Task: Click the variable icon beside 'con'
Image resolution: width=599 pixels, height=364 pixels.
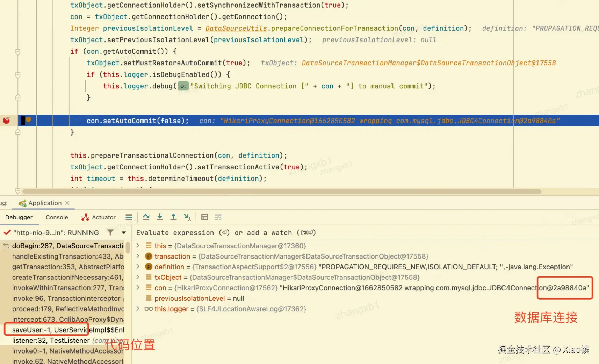Action: (x=149, y=287)
